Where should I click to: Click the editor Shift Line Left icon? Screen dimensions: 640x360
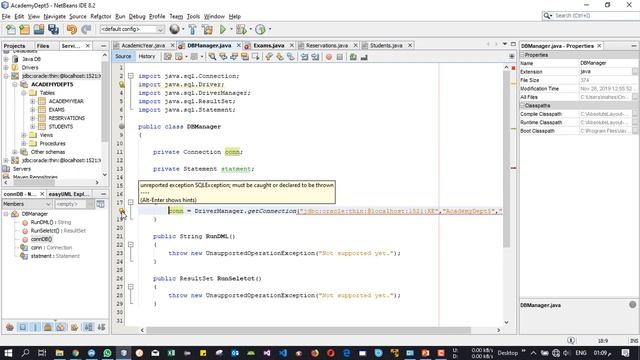coord(304,57)
